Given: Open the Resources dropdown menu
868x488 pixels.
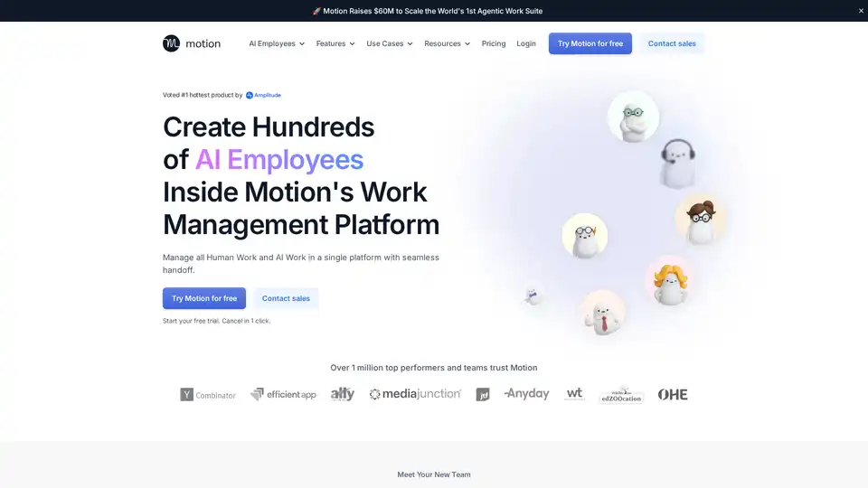Looking at the screenshot, I should [x=447, y=43].
